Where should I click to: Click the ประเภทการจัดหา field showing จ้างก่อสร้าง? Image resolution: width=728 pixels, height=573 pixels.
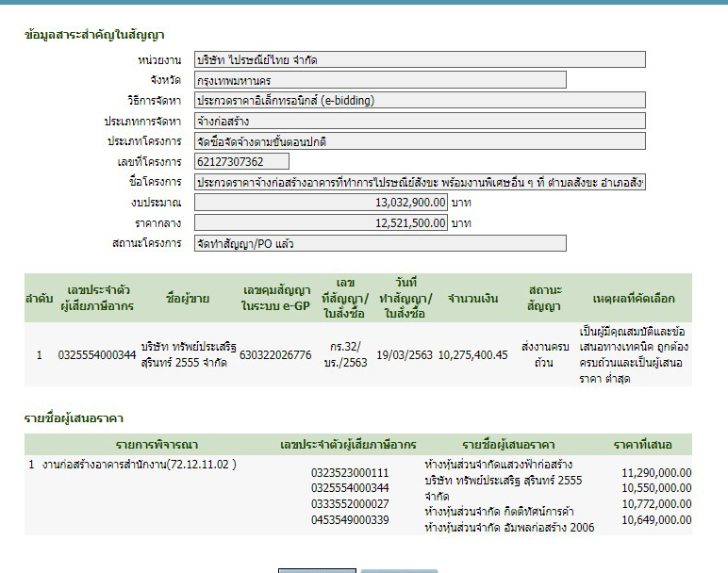click(x=419, y=121)
